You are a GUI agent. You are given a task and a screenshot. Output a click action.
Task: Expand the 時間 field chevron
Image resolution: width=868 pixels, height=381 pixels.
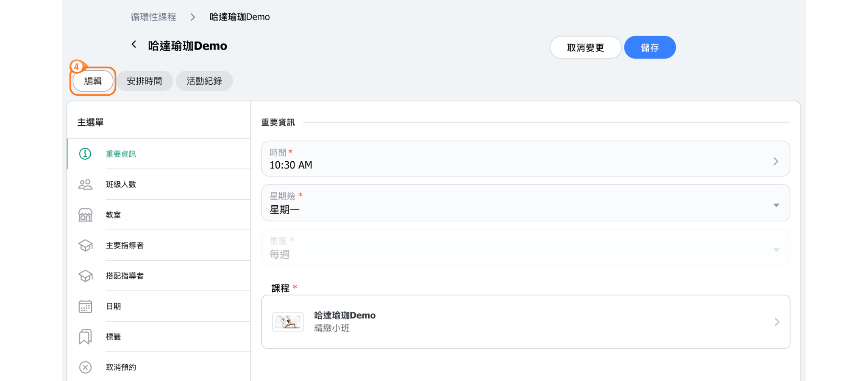click(776, 161)
